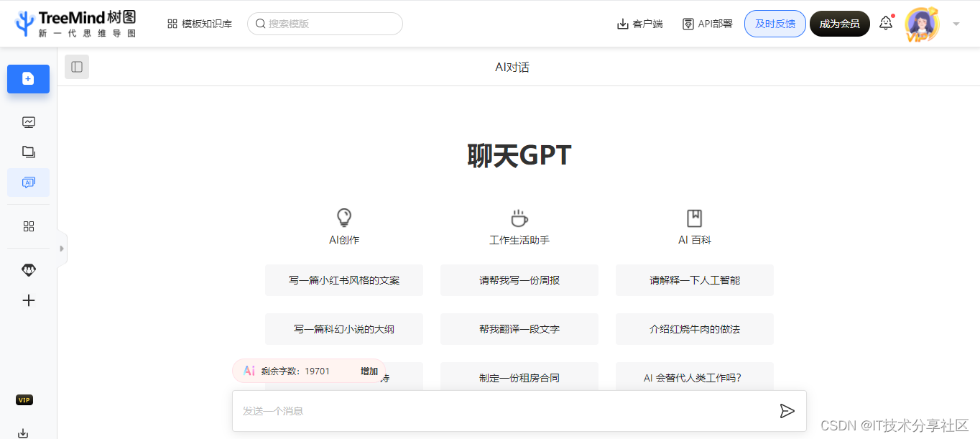The height and width of the screenshot is (439, 980).
Task: Click 增加 to add more characters
Action: point(369,371)
